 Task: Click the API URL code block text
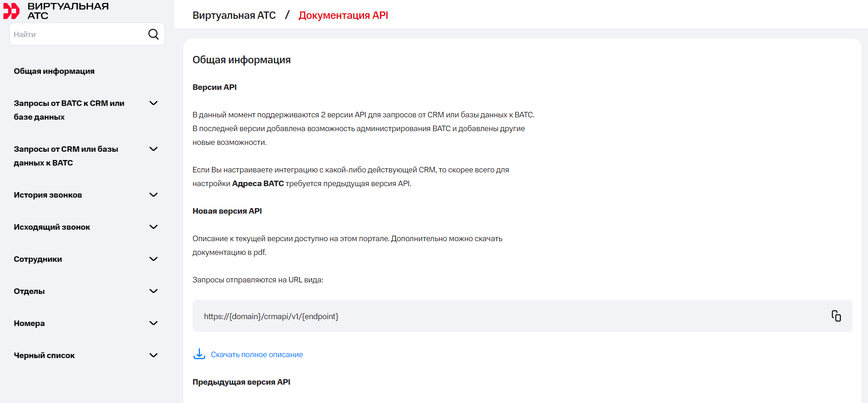coord(271,316)
